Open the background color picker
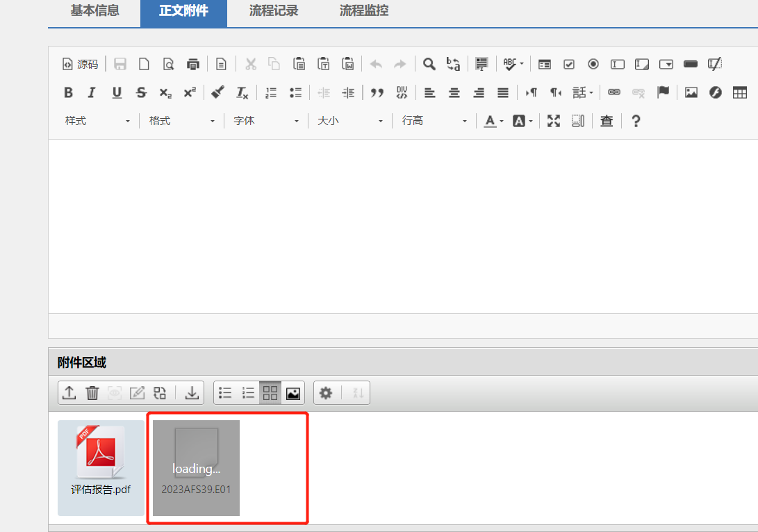The image size is (758, 532). [522, 121]
